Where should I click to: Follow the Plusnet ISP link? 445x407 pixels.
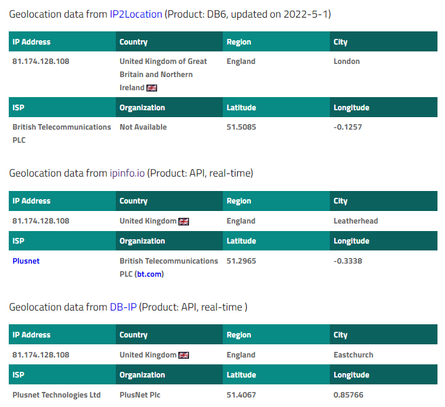(x=26, y=261)
